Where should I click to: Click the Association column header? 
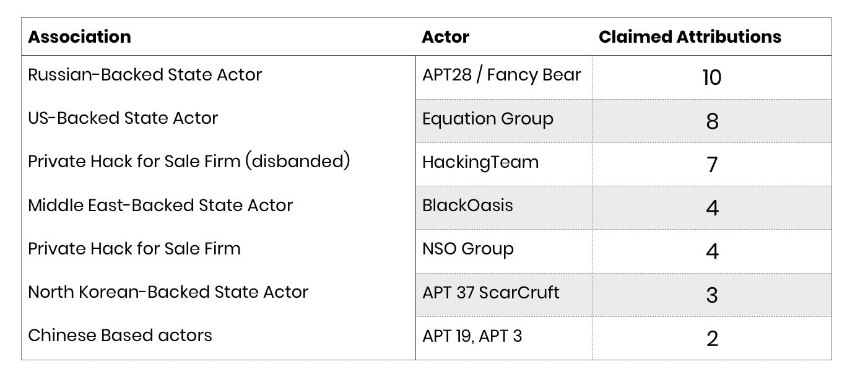coord(79,37)
